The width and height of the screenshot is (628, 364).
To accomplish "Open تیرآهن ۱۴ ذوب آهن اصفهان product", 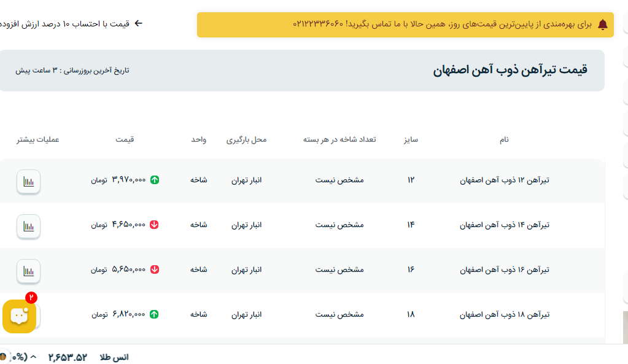I will pos(504,225).
